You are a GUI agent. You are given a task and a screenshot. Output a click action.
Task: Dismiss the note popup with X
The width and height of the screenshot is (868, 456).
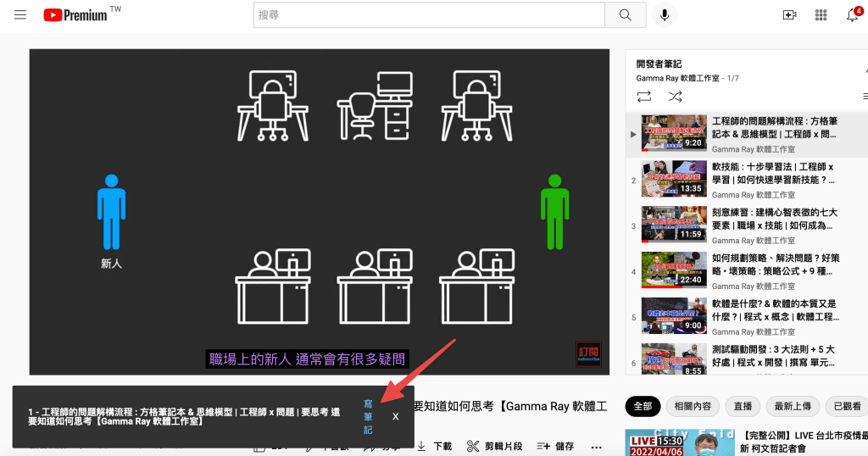coord(395,416)
